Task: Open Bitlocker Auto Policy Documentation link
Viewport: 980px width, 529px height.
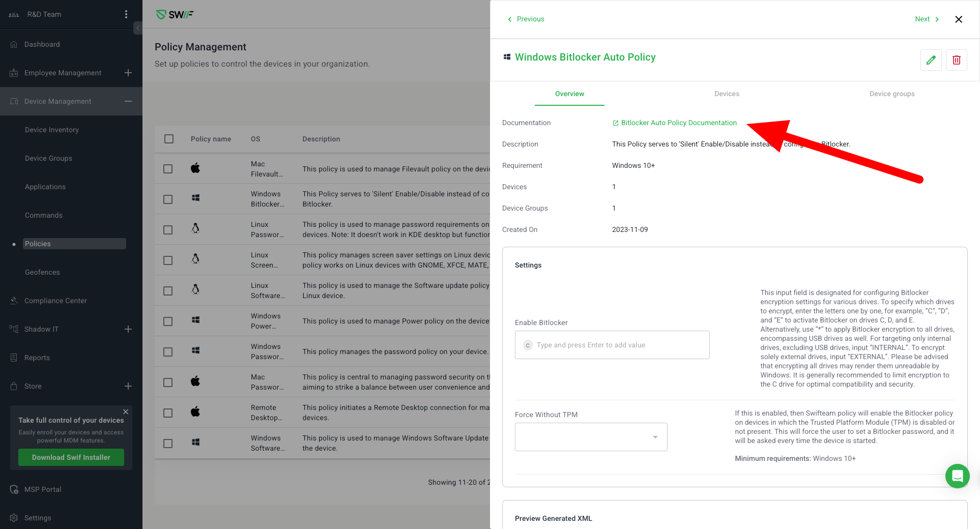Action: (678, 123)
